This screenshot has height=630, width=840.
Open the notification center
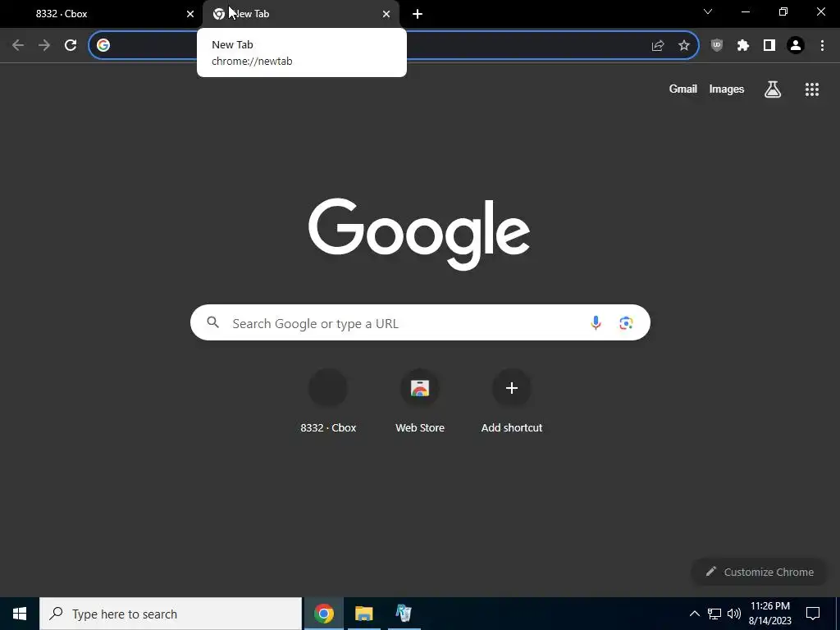[813, 614]
